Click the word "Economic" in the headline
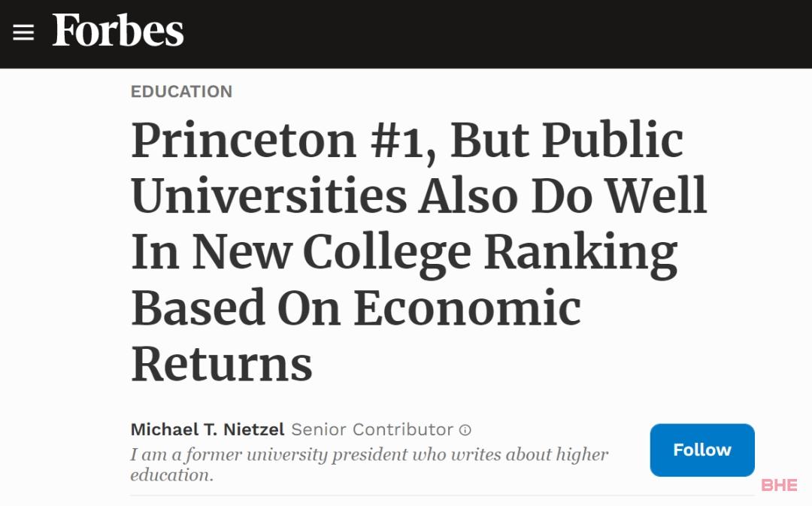812x506 pixels. [x=468, y=308]
